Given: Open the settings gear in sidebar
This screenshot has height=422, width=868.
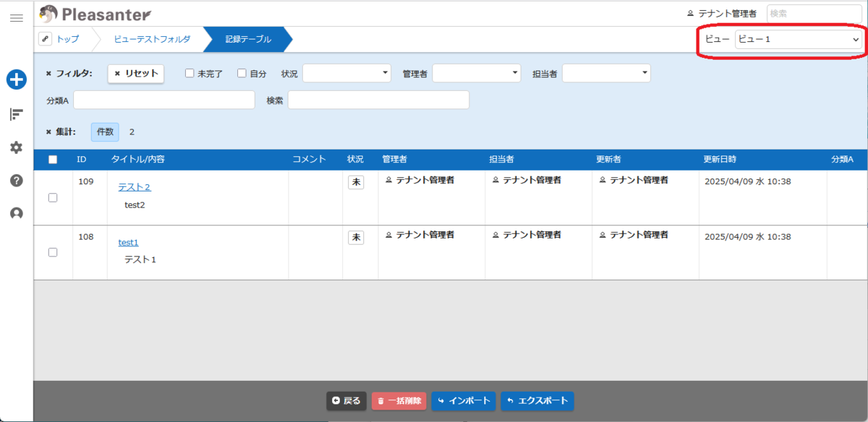Looking at the screenshot, I should click(x=16, y=147).
